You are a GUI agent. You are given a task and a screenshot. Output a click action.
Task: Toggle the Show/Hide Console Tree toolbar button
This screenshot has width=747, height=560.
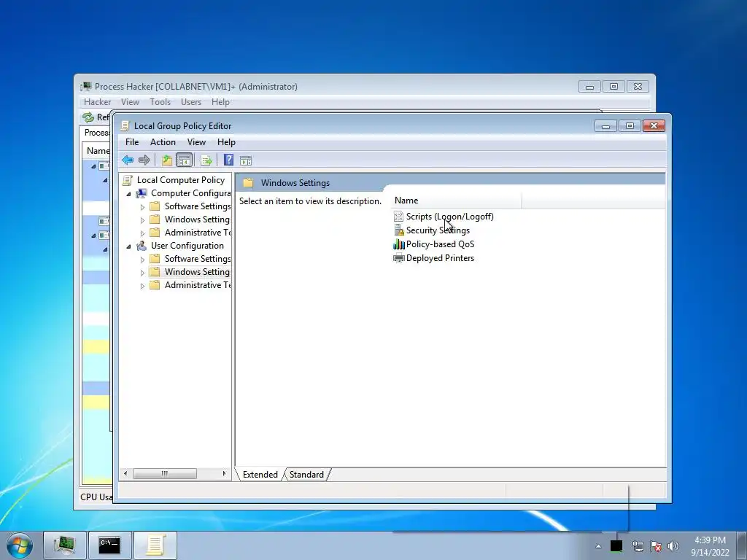(184, 160)
